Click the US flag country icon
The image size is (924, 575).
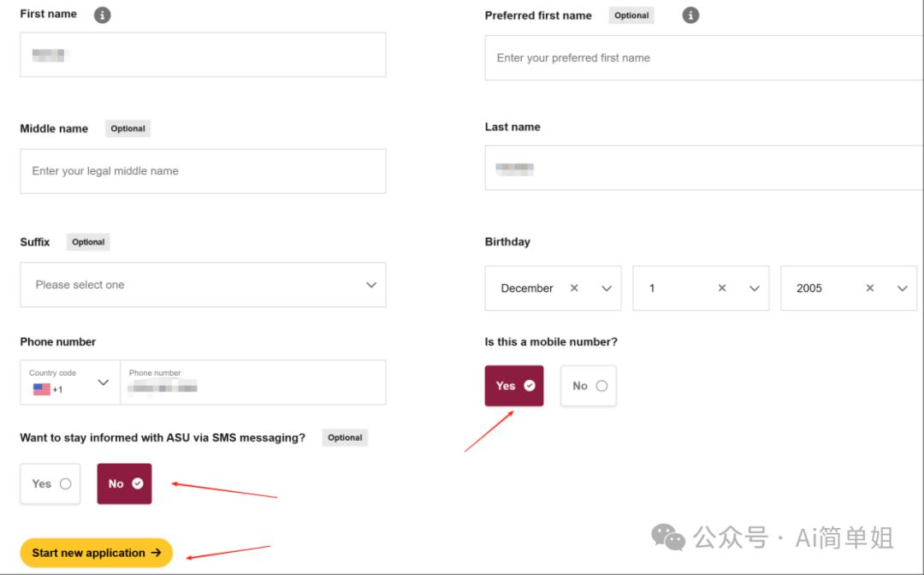[42, 389]
